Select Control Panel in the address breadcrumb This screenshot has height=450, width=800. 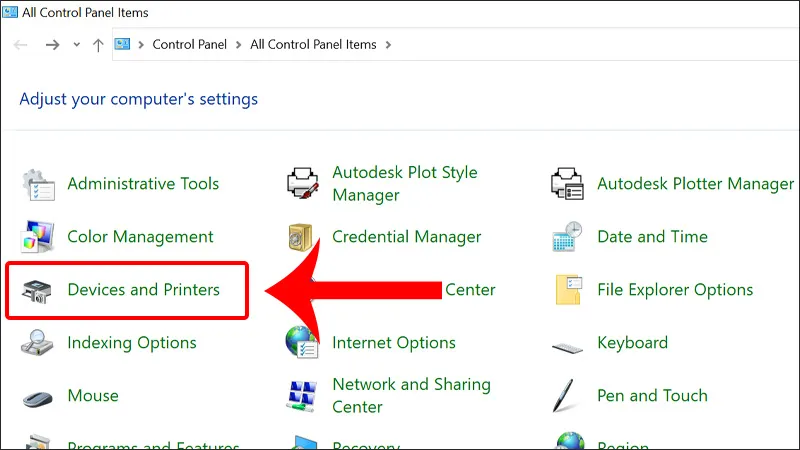click(x=189, y=45)
